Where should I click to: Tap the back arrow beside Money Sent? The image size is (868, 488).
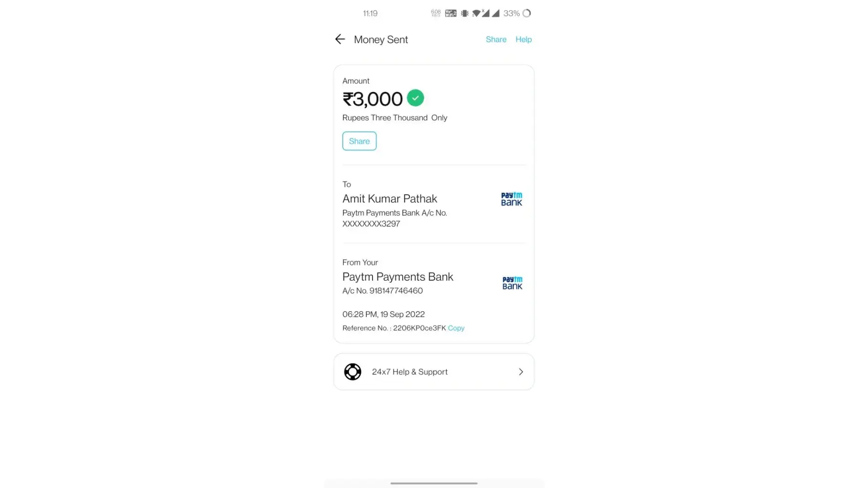(340, 40)
